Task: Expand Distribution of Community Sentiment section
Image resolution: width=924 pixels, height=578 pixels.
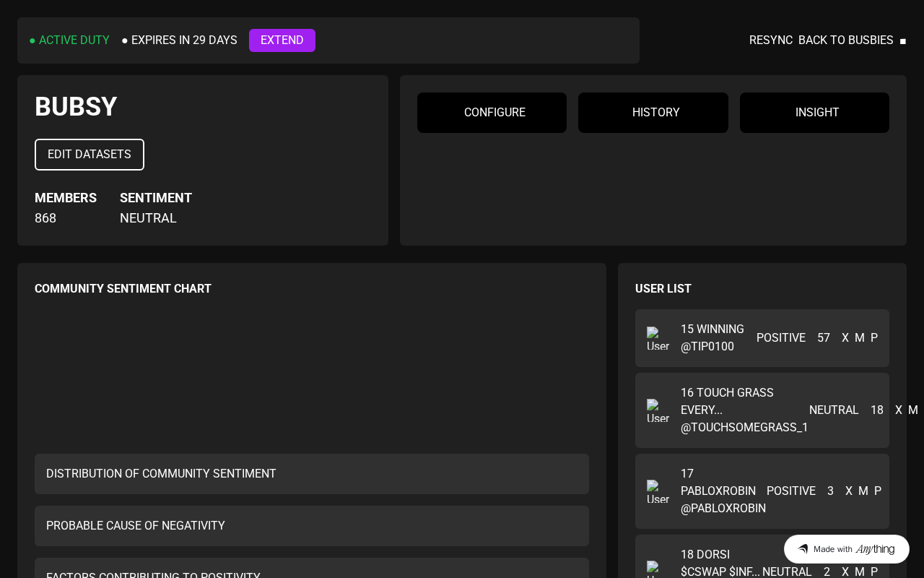Action: coord(312,474)
